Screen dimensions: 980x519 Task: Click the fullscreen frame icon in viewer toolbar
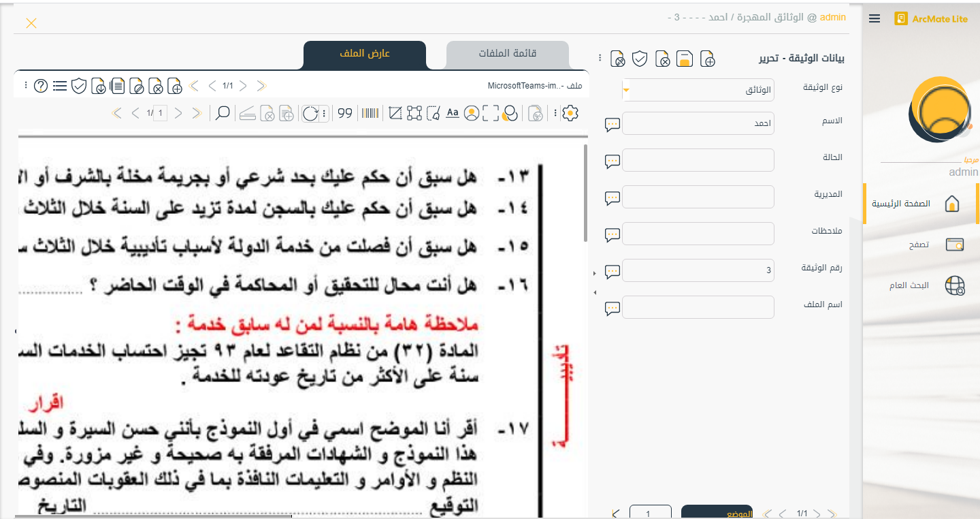tap(490, 114)
